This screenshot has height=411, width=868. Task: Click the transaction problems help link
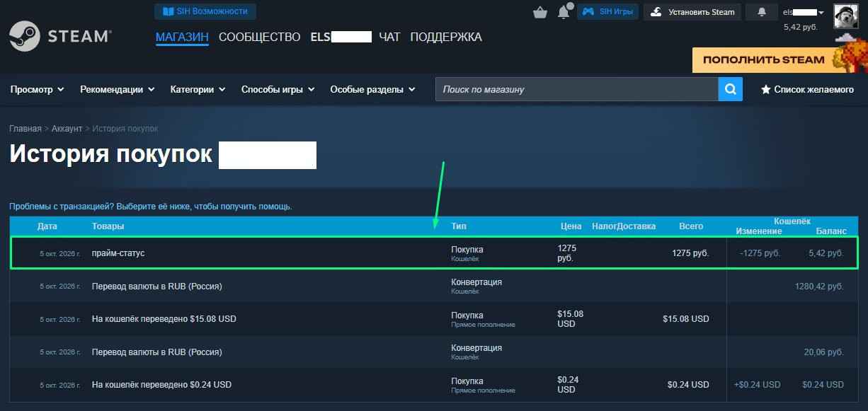151,207
